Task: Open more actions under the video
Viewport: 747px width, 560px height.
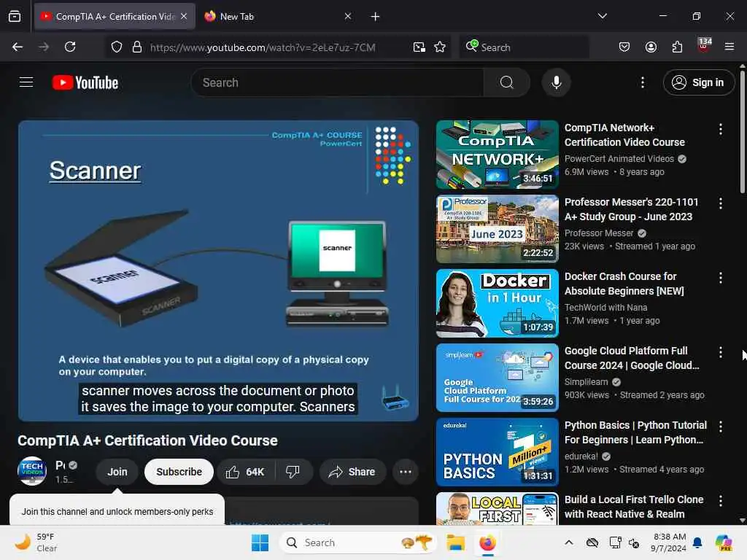Action: [406, 472]
